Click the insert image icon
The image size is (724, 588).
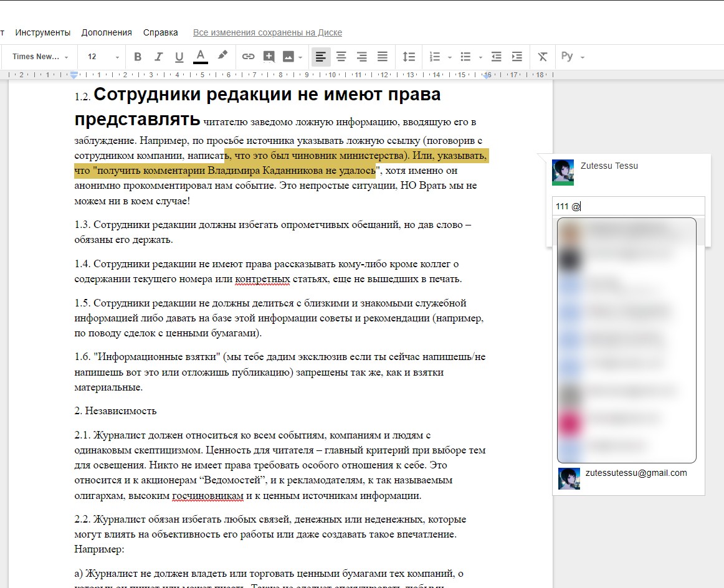click(288, 57)
